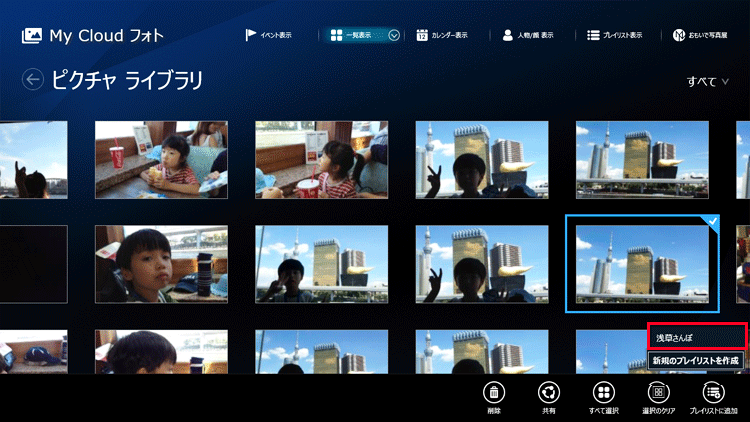
Task: Click the 共有 share icon
Action: (x=549, y=392)
